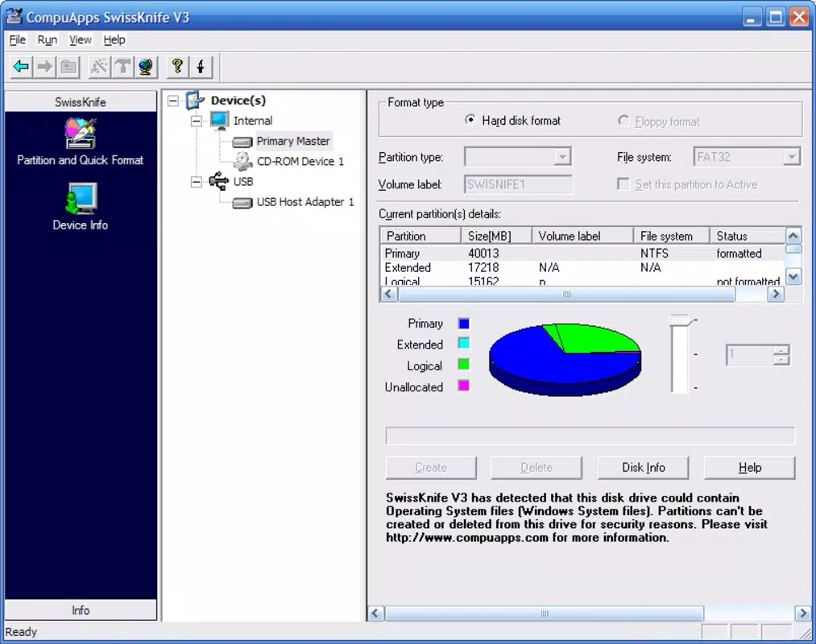Click the vertical slider thumb beside pie chart
Screen dimensions: 816x644
tap(680, 320)
